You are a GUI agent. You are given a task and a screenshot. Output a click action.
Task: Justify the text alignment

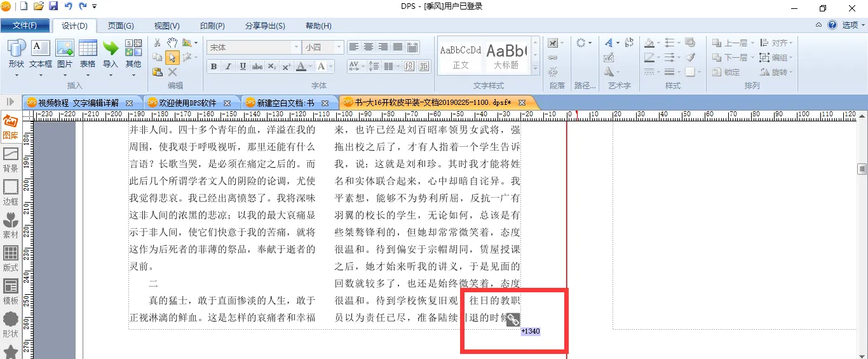398,47
